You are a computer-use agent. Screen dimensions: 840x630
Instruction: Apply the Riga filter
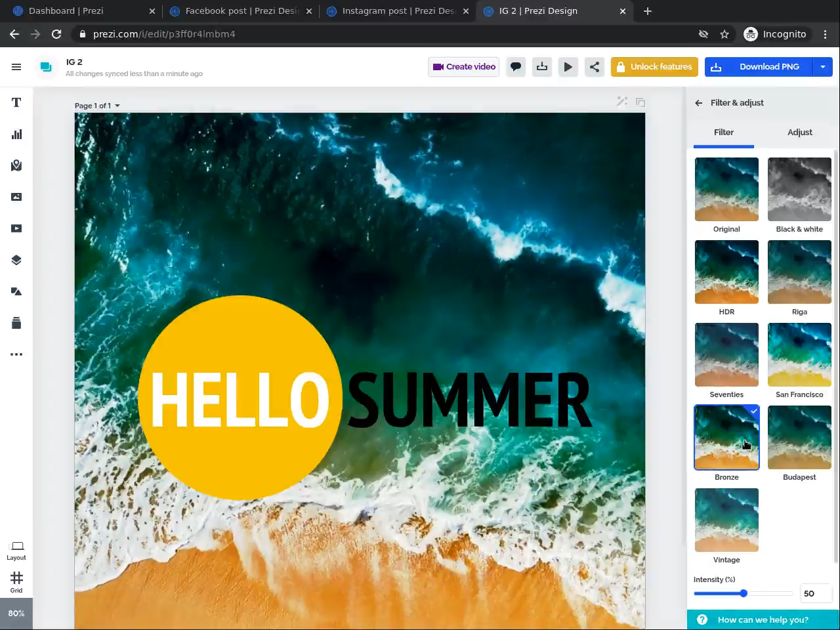(x=799, y=272)
